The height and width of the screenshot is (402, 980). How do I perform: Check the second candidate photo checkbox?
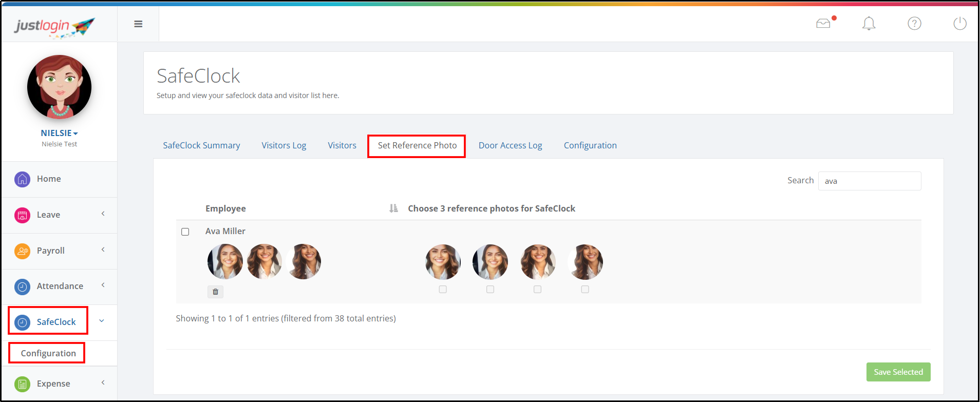click(x=490, y=290)
